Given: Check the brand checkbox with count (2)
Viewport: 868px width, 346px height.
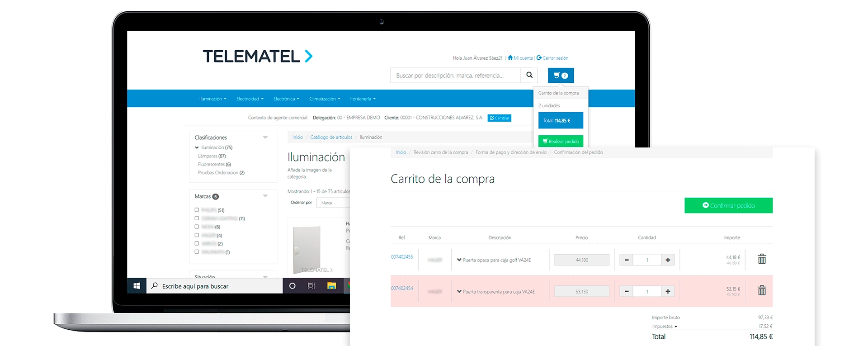Looking at the screenshot, I should (197, 243).
